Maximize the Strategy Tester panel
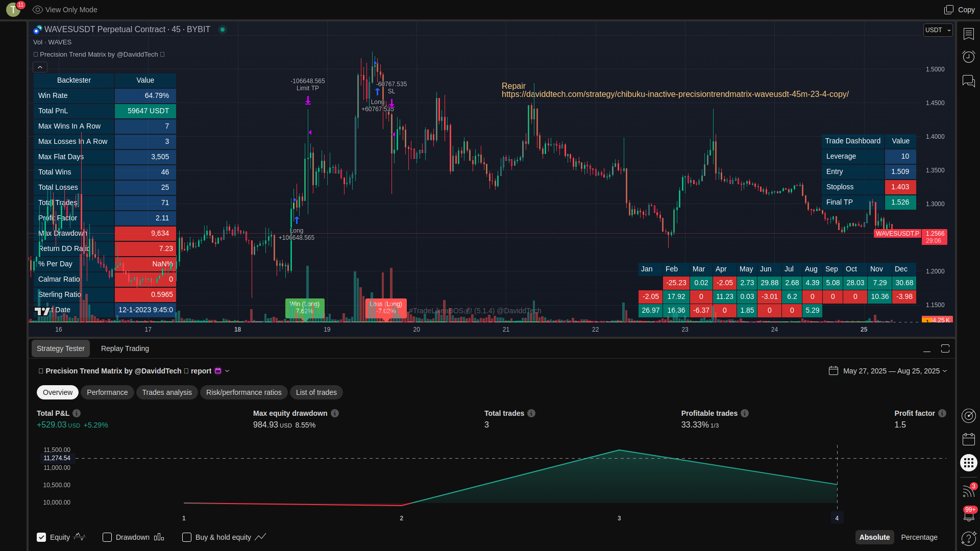This screenshot has height=551, width=980. (945, 348)
